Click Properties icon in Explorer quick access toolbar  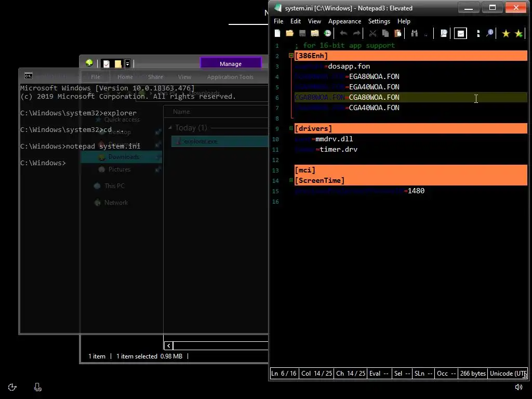coord(106,63)
